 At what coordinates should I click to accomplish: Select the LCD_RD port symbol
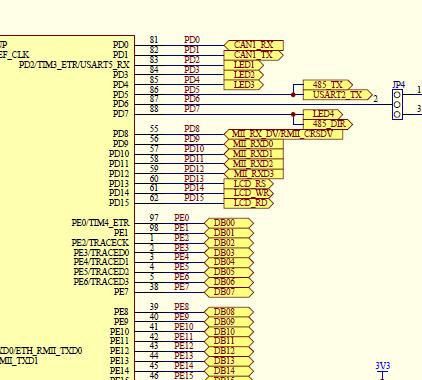point(249,203)
